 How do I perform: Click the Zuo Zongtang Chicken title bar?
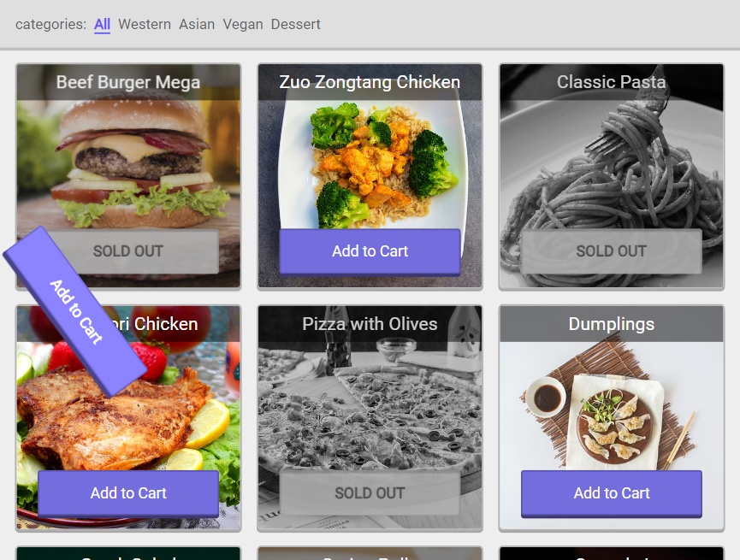(370, 82)
